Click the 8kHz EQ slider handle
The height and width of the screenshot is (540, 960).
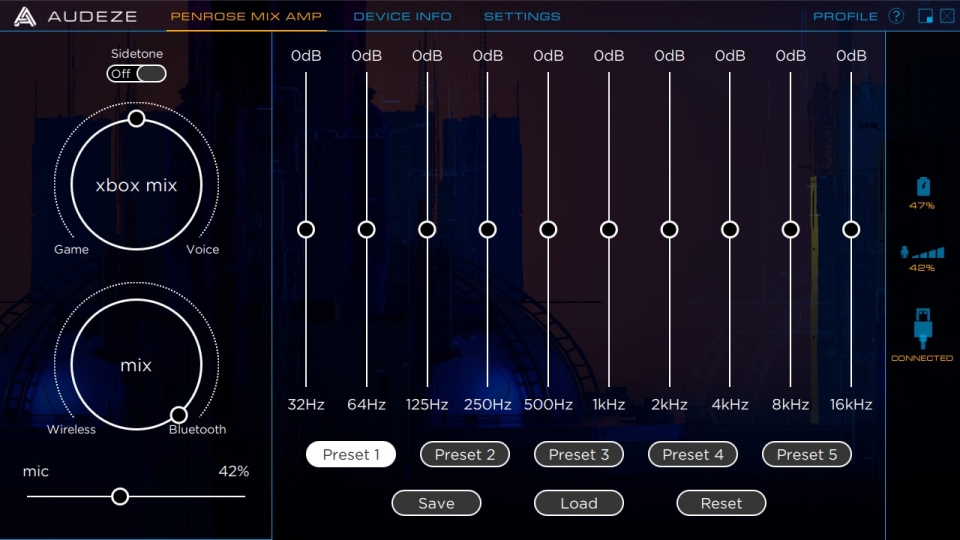click(790, 230)
